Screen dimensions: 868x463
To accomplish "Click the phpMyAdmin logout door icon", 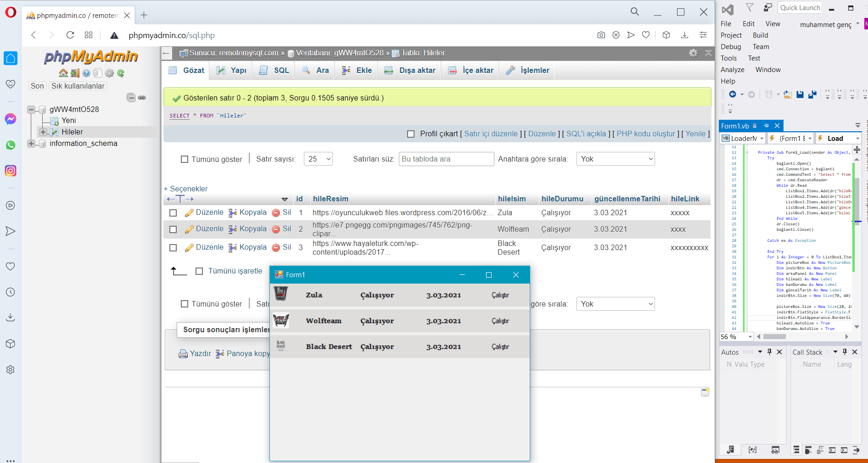I will click(x=75, y=73).
